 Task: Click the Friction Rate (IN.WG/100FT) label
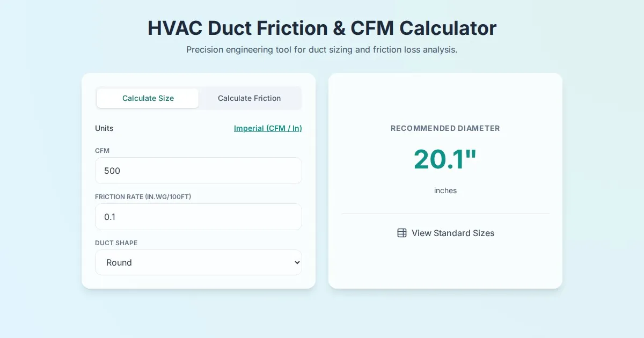(143, 197)
